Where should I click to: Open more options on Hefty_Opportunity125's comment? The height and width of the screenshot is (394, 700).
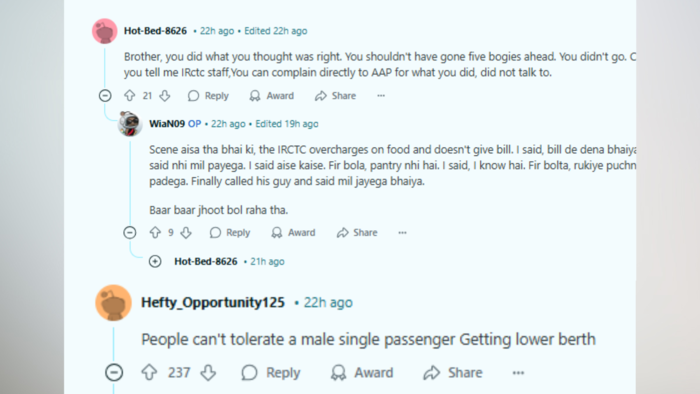(518, 373)
